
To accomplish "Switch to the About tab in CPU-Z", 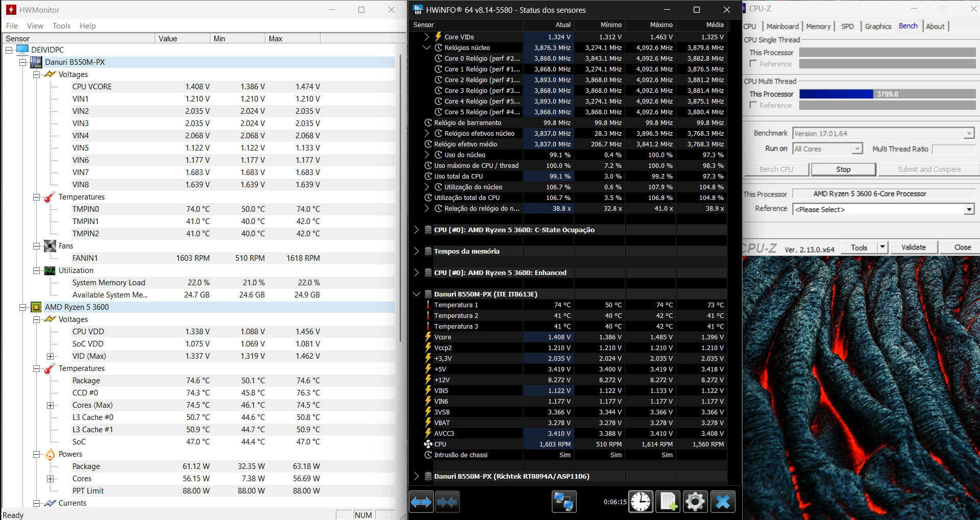I will coord(935,27).
